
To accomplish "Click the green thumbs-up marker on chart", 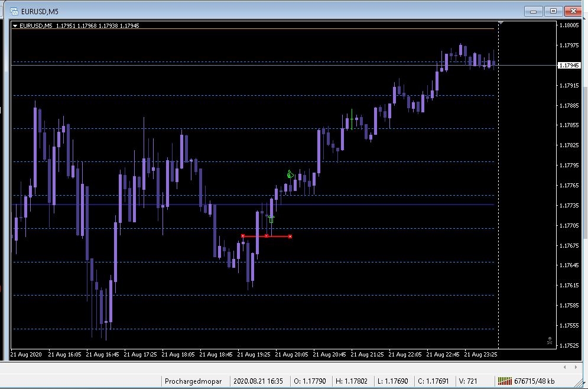I will click(x=290, y=174).
